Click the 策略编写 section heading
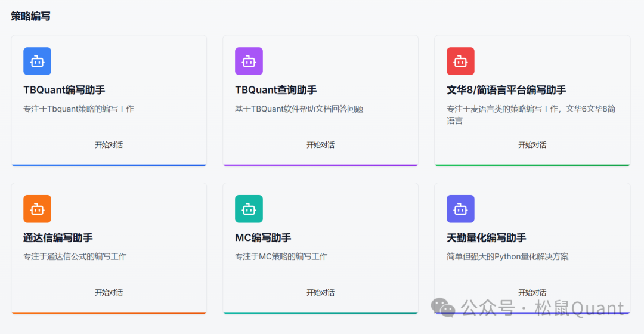 pyautogui.click(x=30, y=16)
